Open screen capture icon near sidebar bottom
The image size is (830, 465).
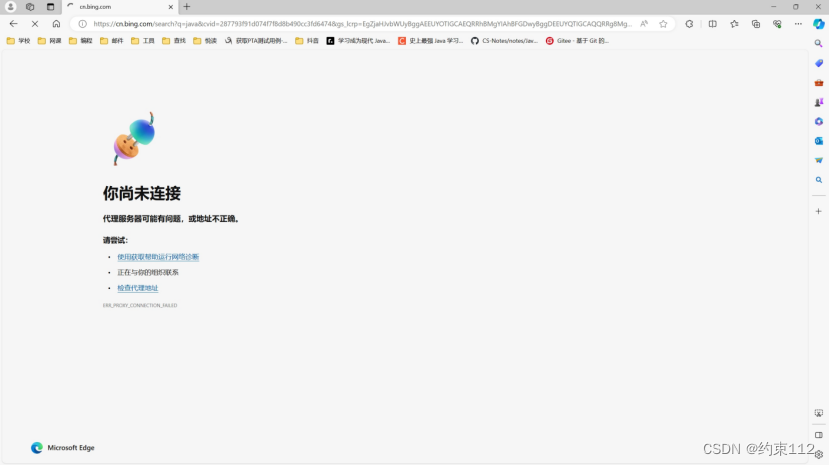click(819, 413)
